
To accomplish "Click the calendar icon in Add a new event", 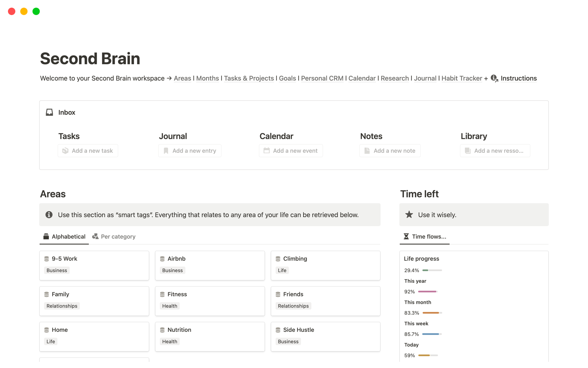I will coord(266,151).
